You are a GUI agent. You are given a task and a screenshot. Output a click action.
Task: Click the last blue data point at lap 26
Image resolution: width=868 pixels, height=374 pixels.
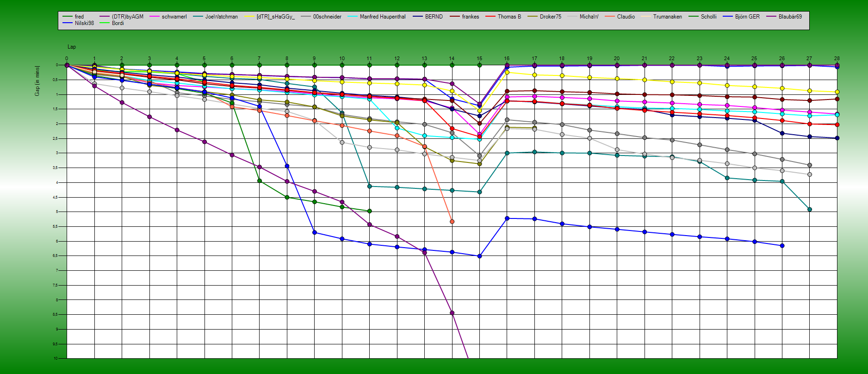pyautogui.click(x=782, y=246)
